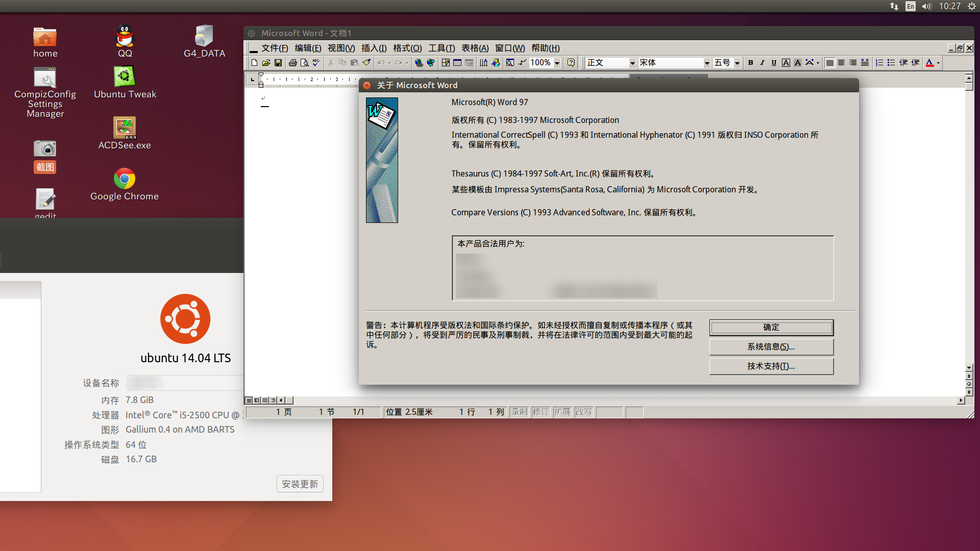The width and height of the screenshot is (980, 551).
Task: Toggle character shading A icon
Action: click(x=798, y=63)
